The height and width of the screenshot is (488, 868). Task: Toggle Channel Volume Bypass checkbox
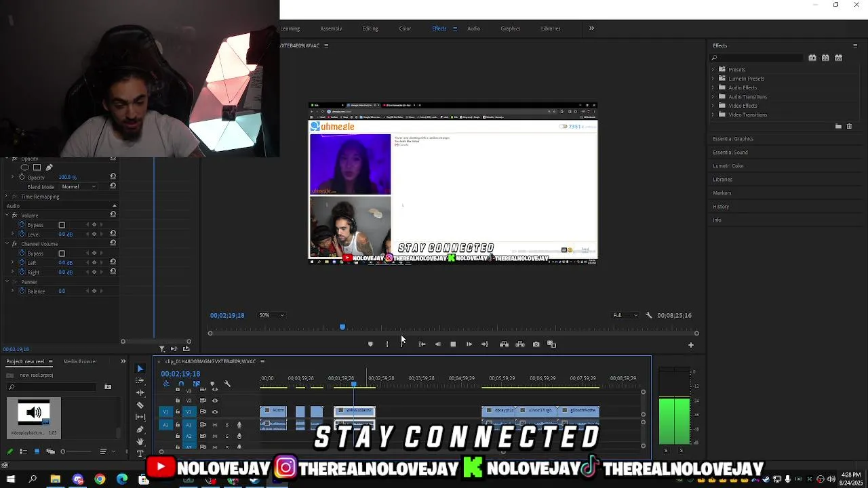[62, 253]
